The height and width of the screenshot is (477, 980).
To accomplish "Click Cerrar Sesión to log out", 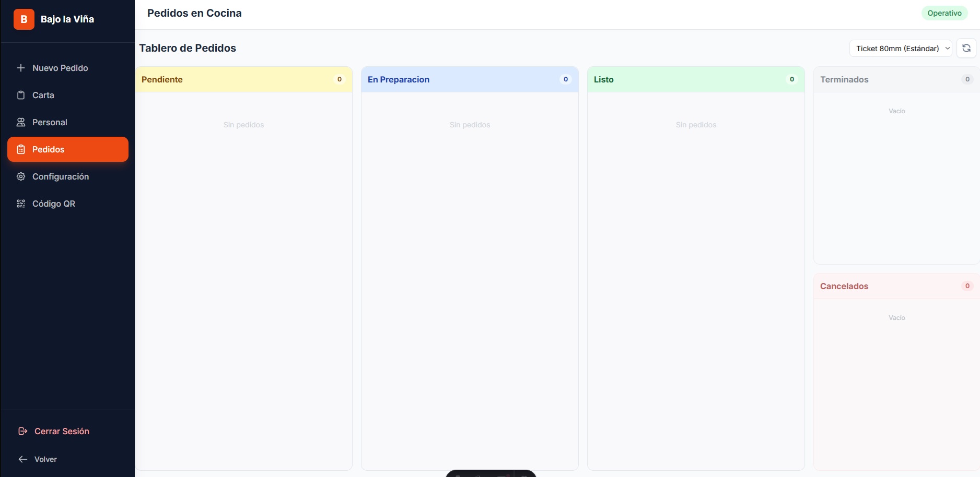I will (x=61, y=431).
